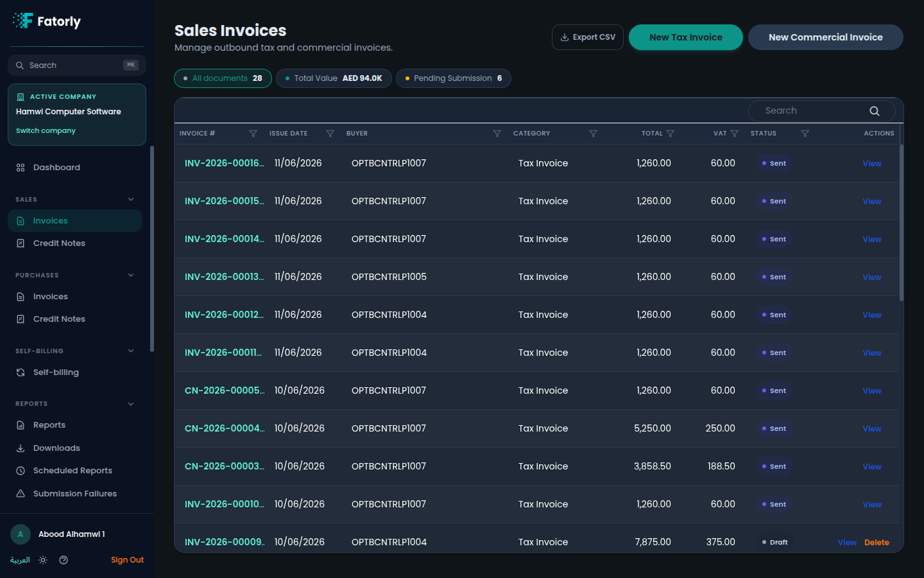Click the Fatorly logo icon

click(x=23, y=21)
